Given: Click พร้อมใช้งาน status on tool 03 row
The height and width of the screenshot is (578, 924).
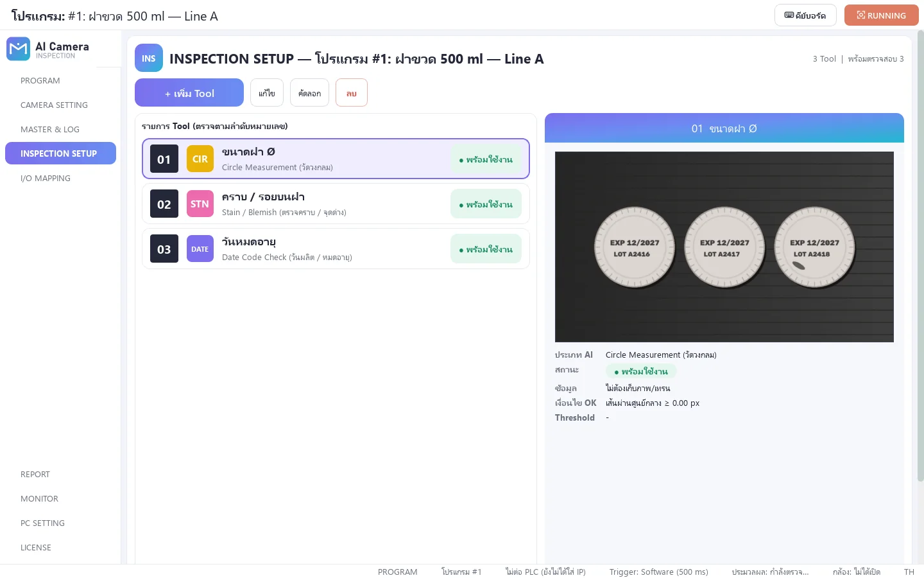Looking at the screenshot, I should [486, 249].
